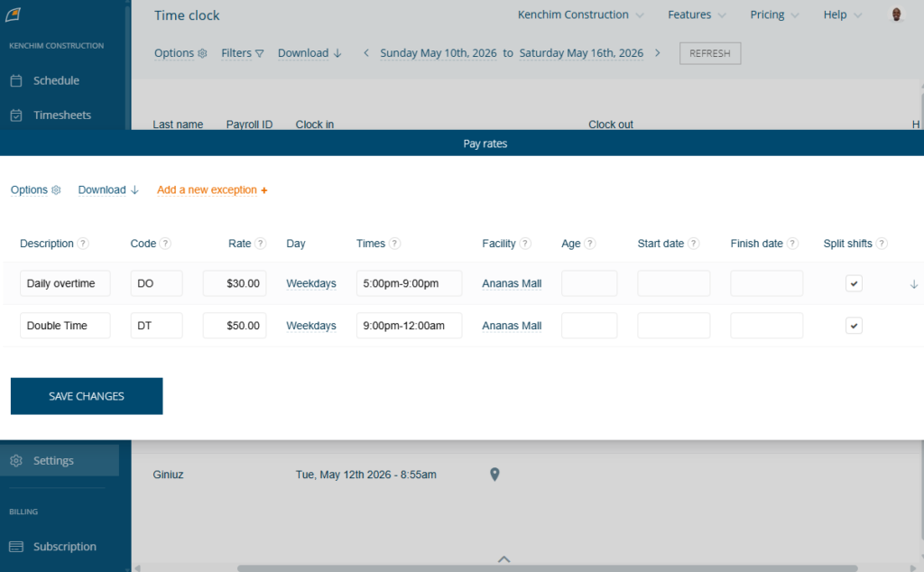Click the Payroll ID column header
The height and width of the screenshot is (572, 924).
point(249,125)
